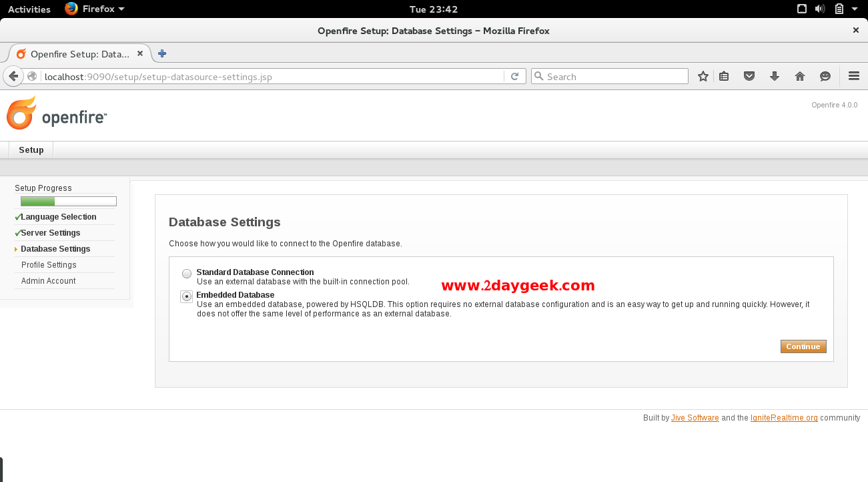Click the search magnifier icon
The height and width of the screenshot is (482, 868).
click(x=539, y=77)
